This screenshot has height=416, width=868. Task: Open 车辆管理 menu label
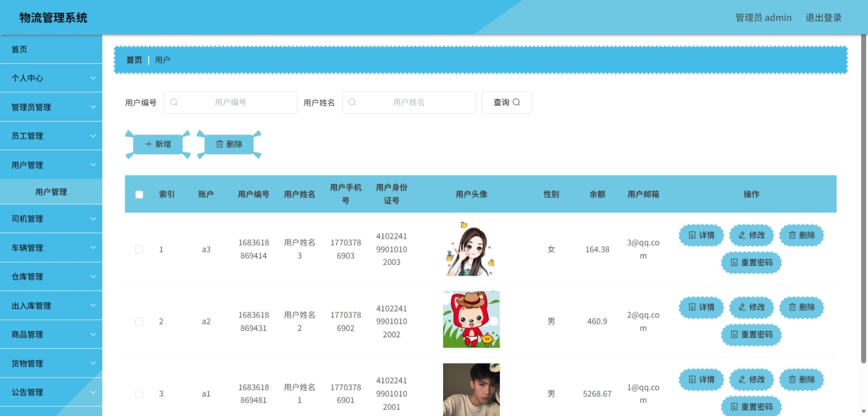(x=28, y=247)
